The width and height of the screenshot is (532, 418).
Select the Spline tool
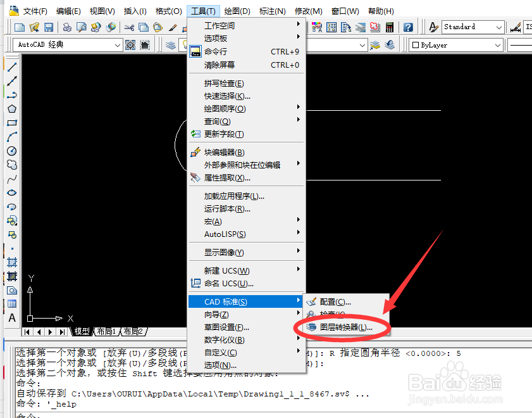coord(12,179)
